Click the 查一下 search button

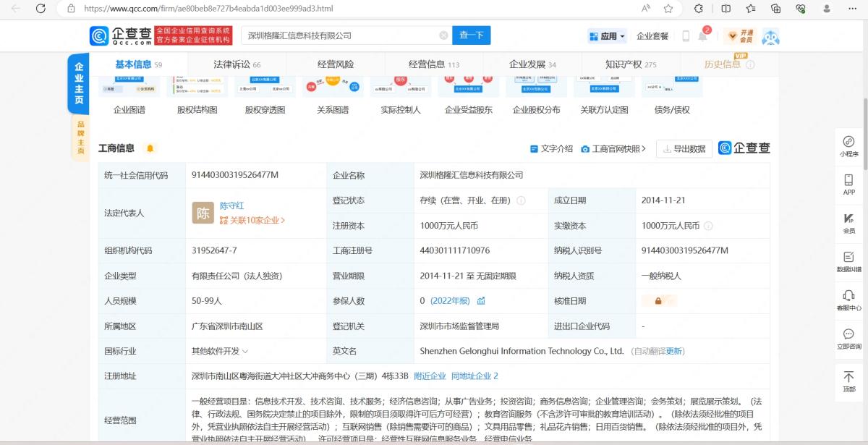pyautogui.click(x=471, y=35)
